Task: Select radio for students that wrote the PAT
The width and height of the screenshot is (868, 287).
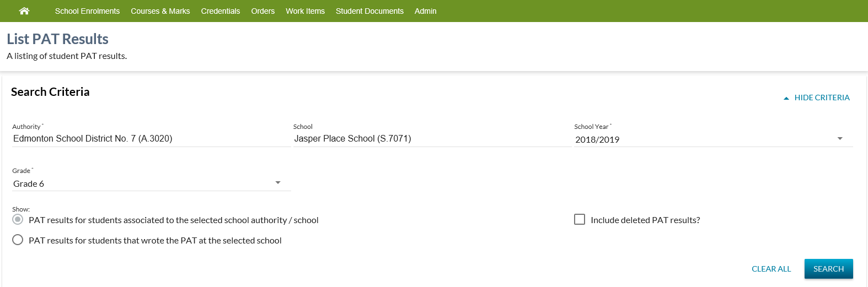Action: click(x=18, y=240)
